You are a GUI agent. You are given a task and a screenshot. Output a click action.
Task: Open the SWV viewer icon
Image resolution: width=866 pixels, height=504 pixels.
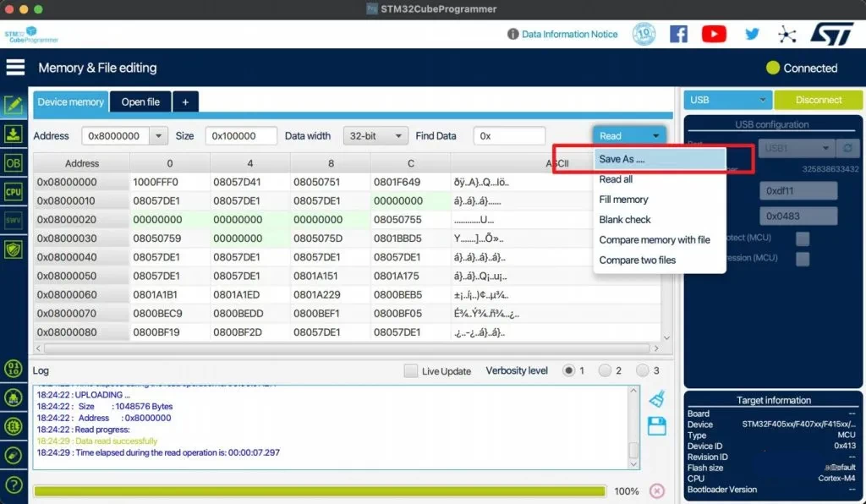coord(14,220)
